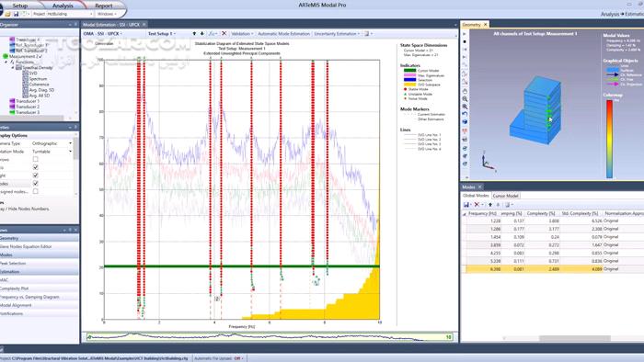Click Automatic Mode Estimation button
The image size is (644, 362).
click(x=283, y=34)
